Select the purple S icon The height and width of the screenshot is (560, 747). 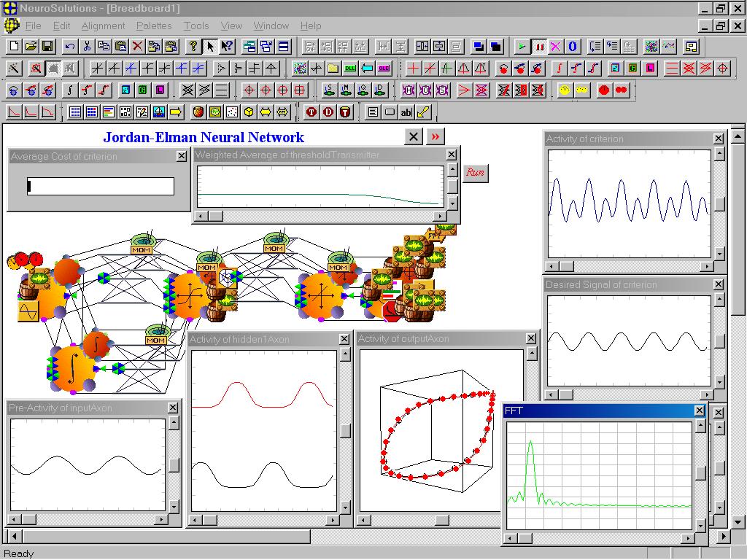coord(442,90)
